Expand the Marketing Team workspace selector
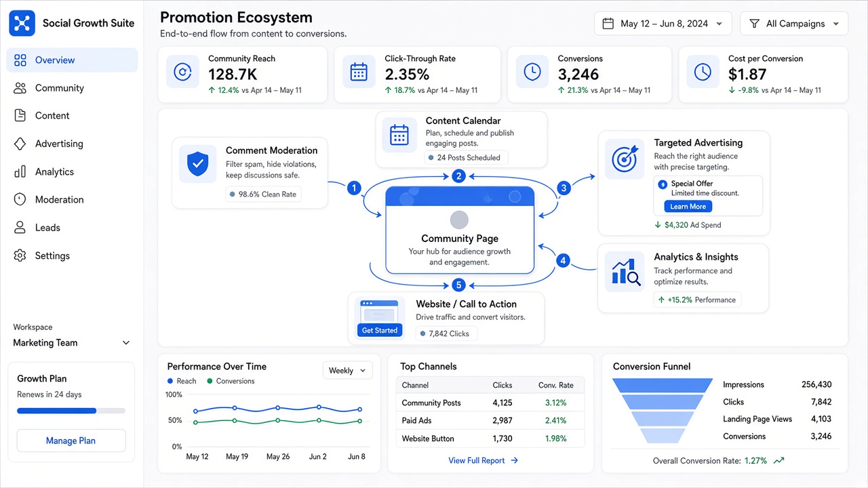The image size is (868, 488). [71, 343]
